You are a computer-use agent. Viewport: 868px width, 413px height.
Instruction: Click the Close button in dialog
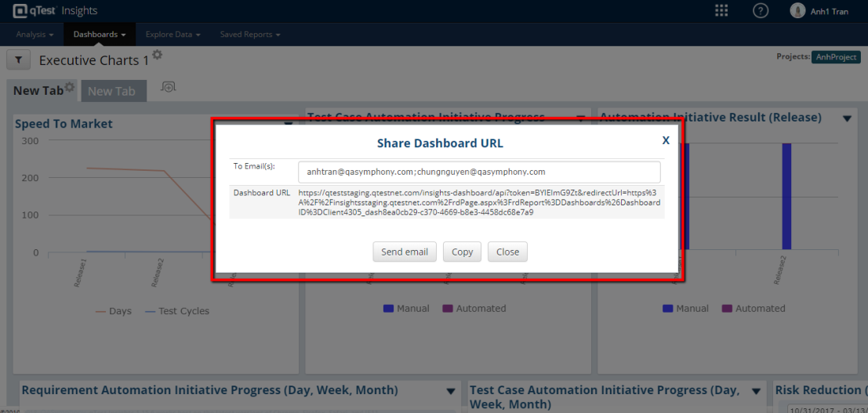click(x=507, y=252)
